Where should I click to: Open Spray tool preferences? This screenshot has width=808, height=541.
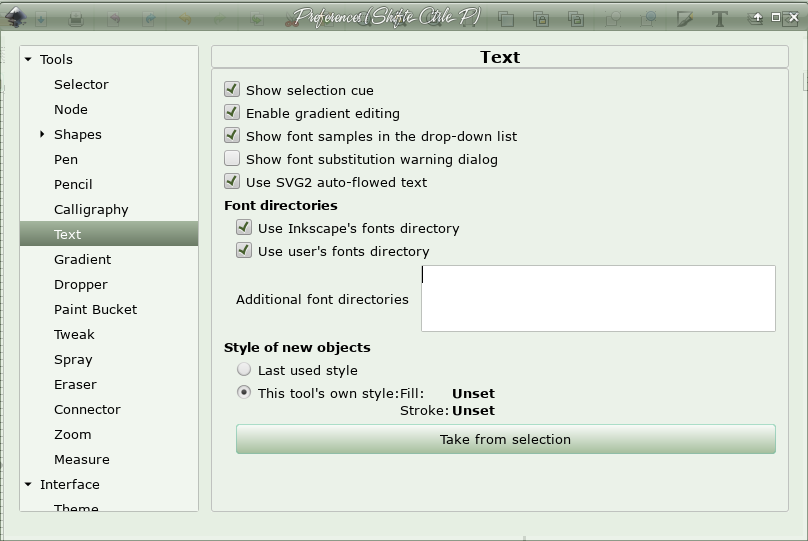click(x=73, y=360)
